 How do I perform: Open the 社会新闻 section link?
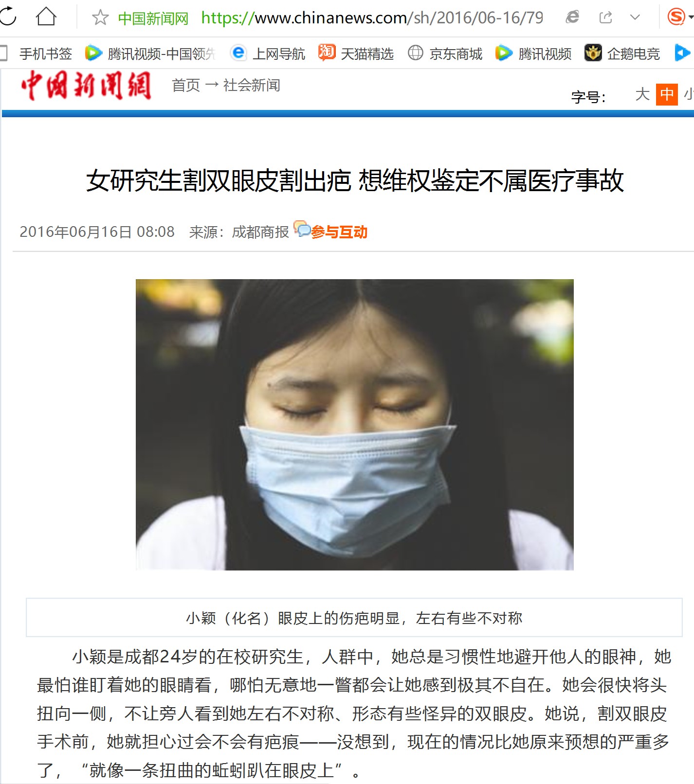pos(252,86)
